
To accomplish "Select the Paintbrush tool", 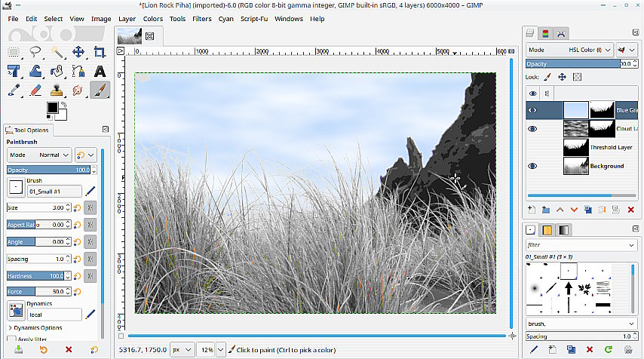I will coord(100,90).
